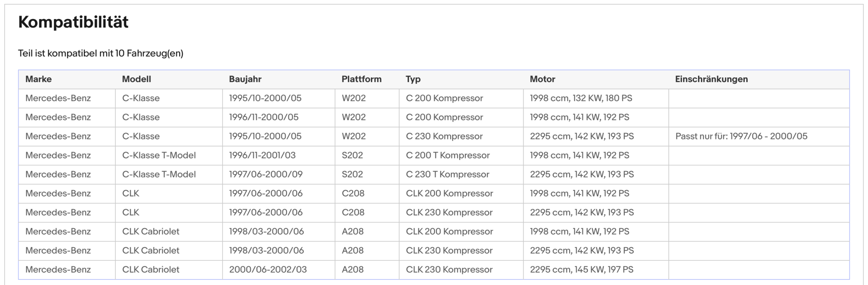Select 'Passt nur für: 1997/06 - 2000/05' restriction
This screenshot has height=285, width=868.
741,136
